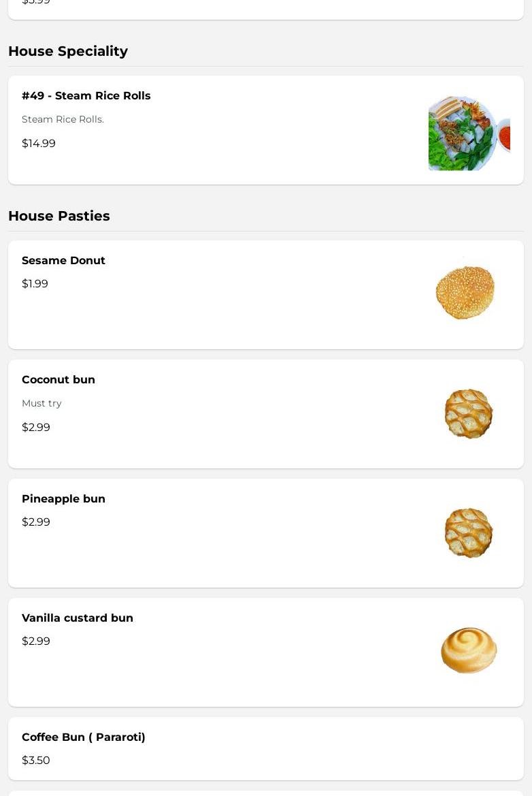The width and height of the screenshot is (532, 796).
Task: Click the House Speciality section heading
Action: click(x=68, y=51)
